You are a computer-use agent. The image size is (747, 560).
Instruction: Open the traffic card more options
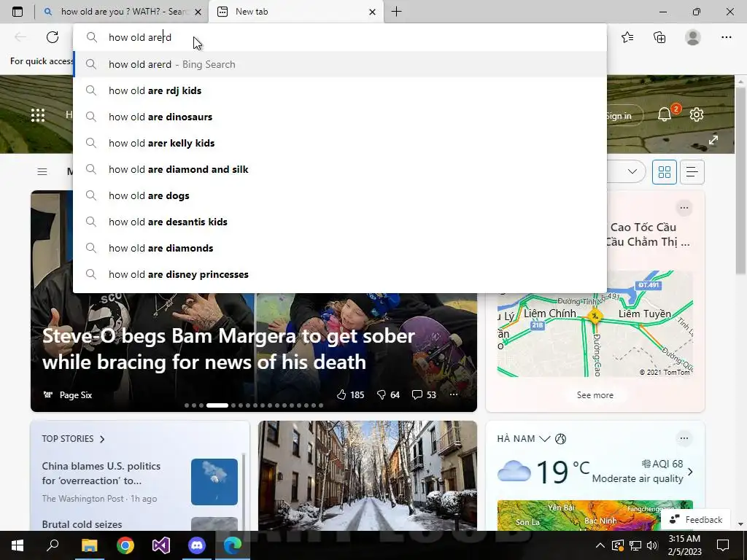[x=684, y=208]
